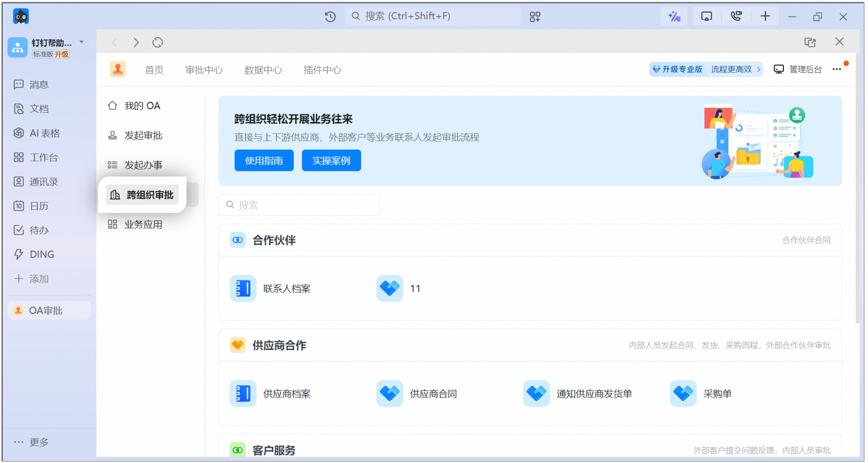Click the 升级专业版 upgrade banner
The width and height of the screenshot is (868, 463).
[x=705, y=69]
